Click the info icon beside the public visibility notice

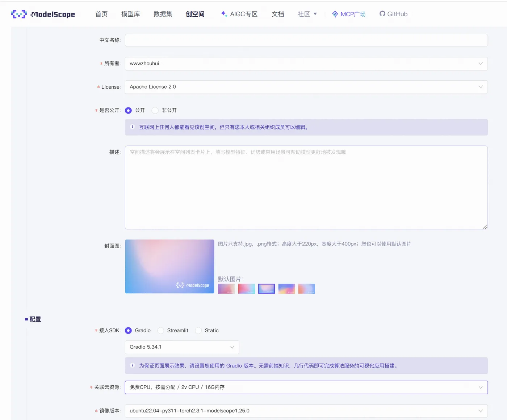132,127
